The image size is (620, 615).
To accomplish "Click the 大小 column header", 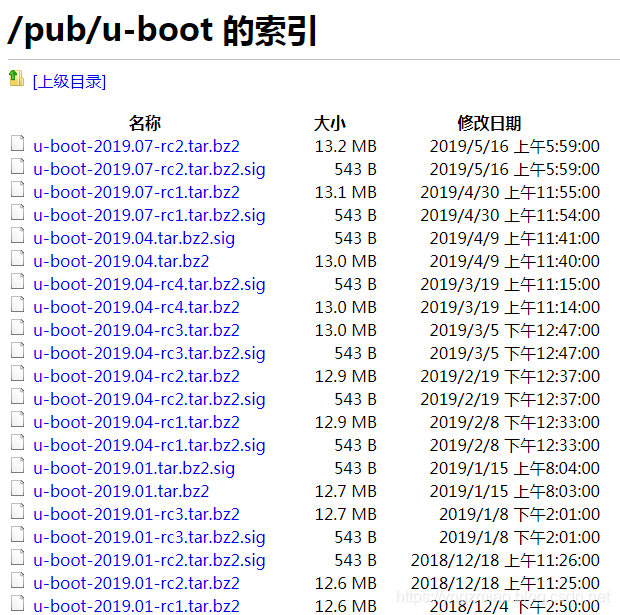I will click(329, 123).
